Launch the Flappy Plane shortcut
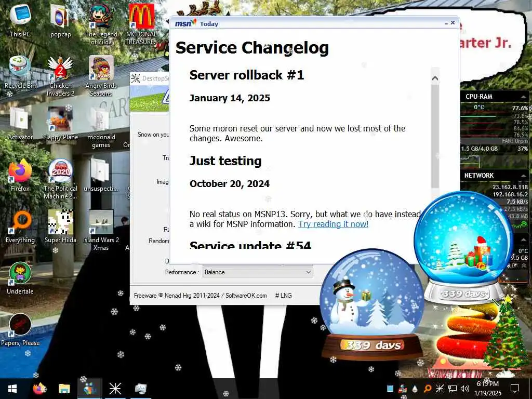 tap(60, 124)
